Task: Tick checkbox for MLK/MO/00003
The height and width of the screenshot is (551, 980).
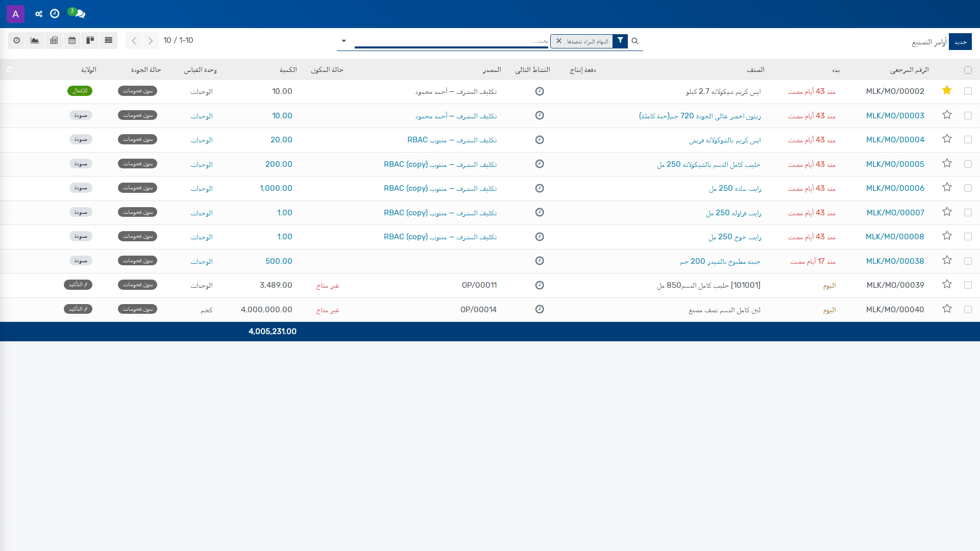Action: 968,116
